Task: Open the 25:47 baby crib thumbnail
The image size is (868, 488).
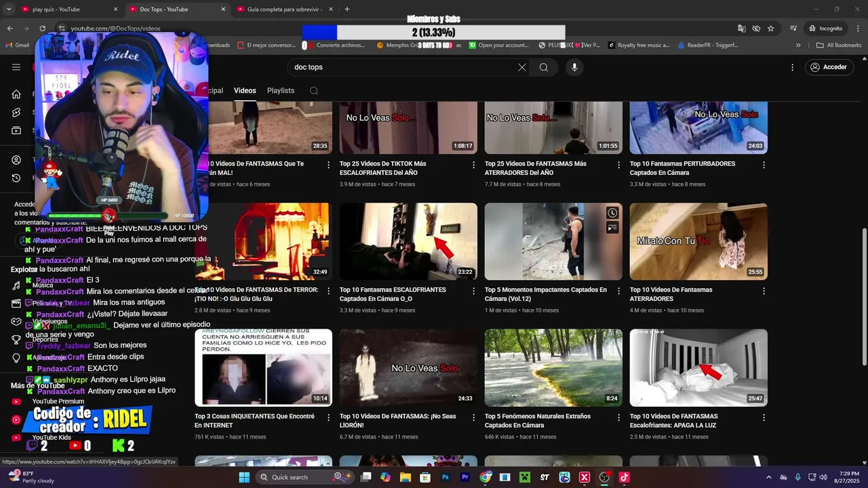Action: [x=698, y=367]
